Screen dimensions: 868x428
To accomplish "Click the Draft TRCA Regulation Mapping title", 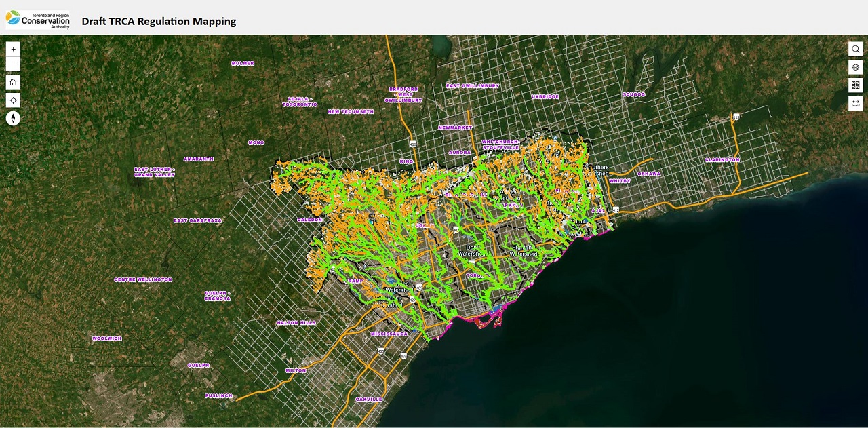I will point(158,21).
